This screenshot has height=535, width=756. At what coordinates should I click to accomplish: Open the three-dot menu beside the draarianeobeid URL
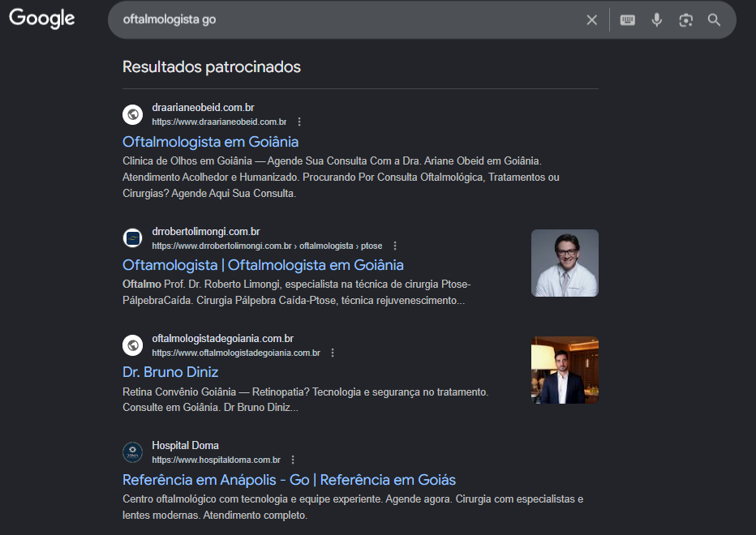[x=299, y=122]
